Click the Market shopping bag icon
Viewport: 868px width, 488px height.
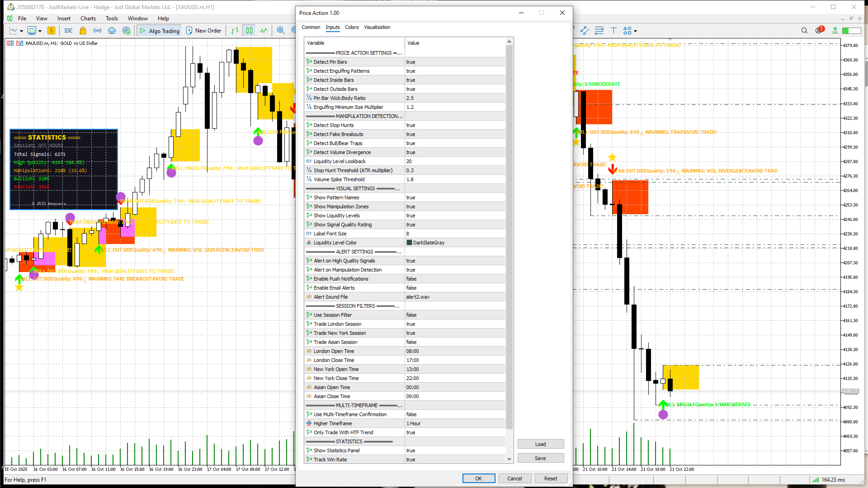(x=83, y=31)
